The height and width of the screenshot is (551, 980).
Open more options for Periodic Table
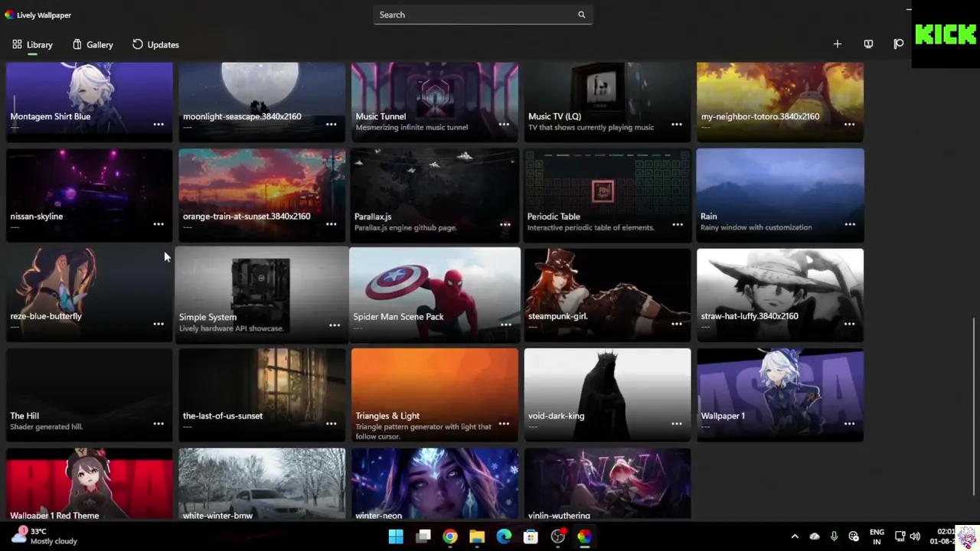point(678,224)
